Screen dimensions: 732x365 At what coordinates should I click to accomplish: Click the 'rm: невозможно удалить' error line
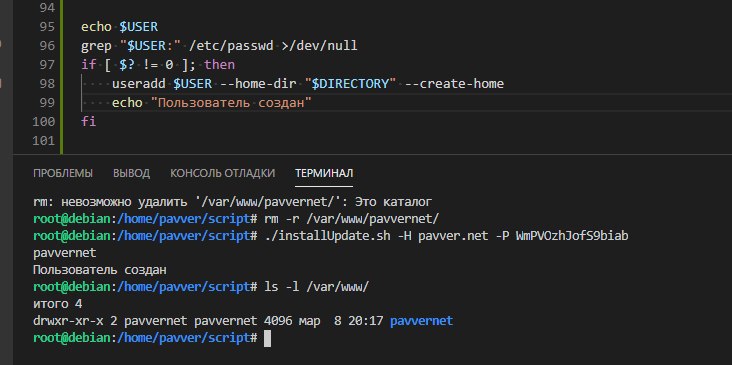coord(232,202)
